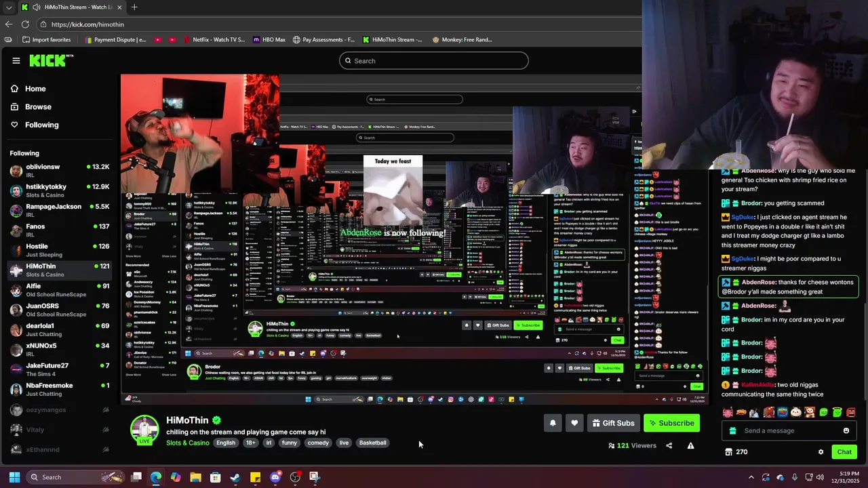868x488 pixels.
Task: Open the Payment Dispute bookmark
Action: [x=115, y=39]
